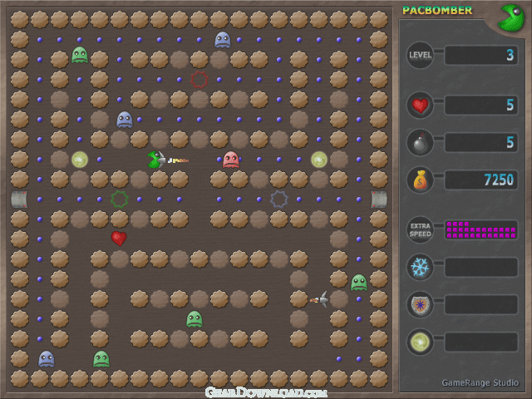Click the green ghost in the bottom row
Image resolution: width=532 pixels, height=399 pixels.
click(x=101, y=359)
